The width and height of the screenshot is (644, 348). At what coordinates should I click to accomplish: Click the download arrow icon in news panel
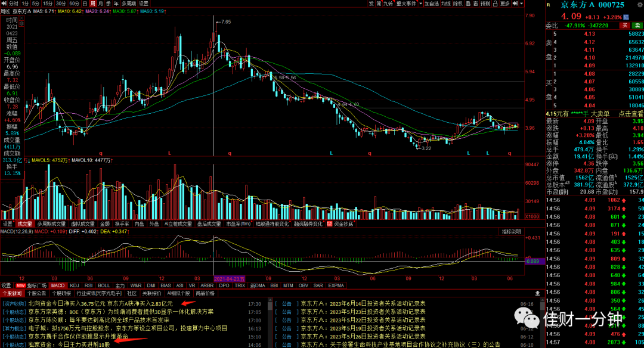[537, 293]
